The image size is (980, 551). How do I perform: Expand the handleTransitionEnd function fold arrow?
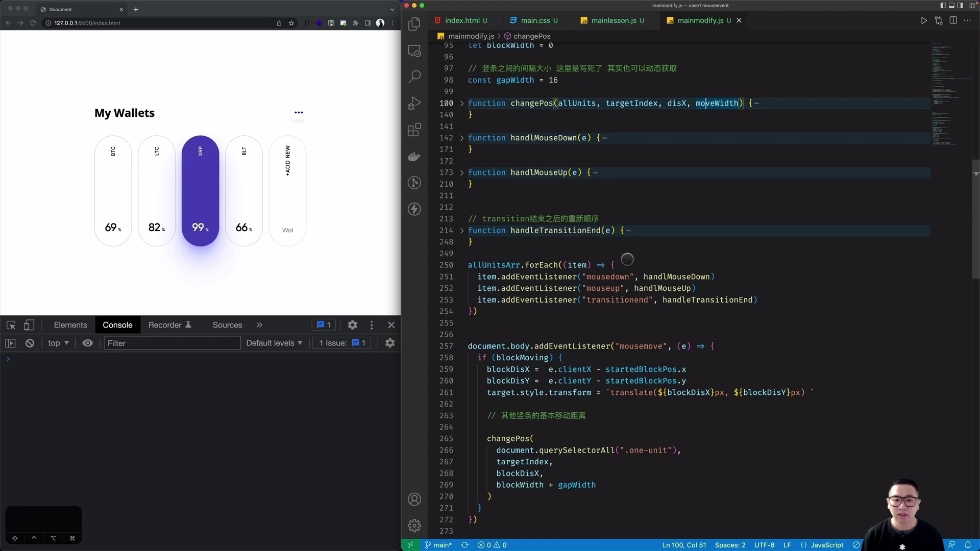pyautogui.click(x=462, y=231)
